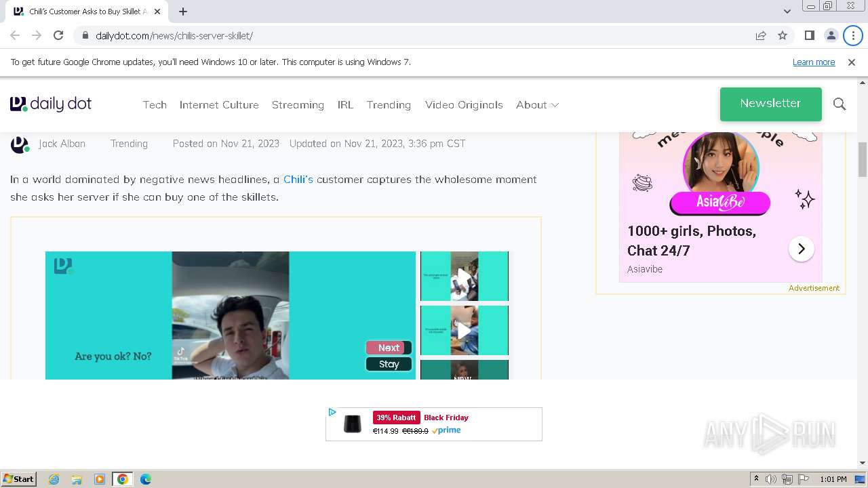Open File Explorer from taskbar
The height and width of the screenshot is (488, 868).
tap(77, 479)
